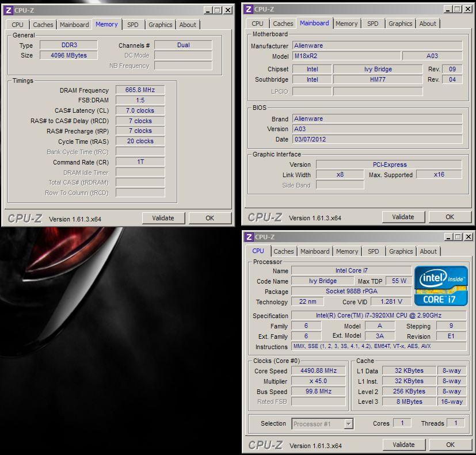Minimize the CPU tab CPU-Z window

[x=448, y=237]
